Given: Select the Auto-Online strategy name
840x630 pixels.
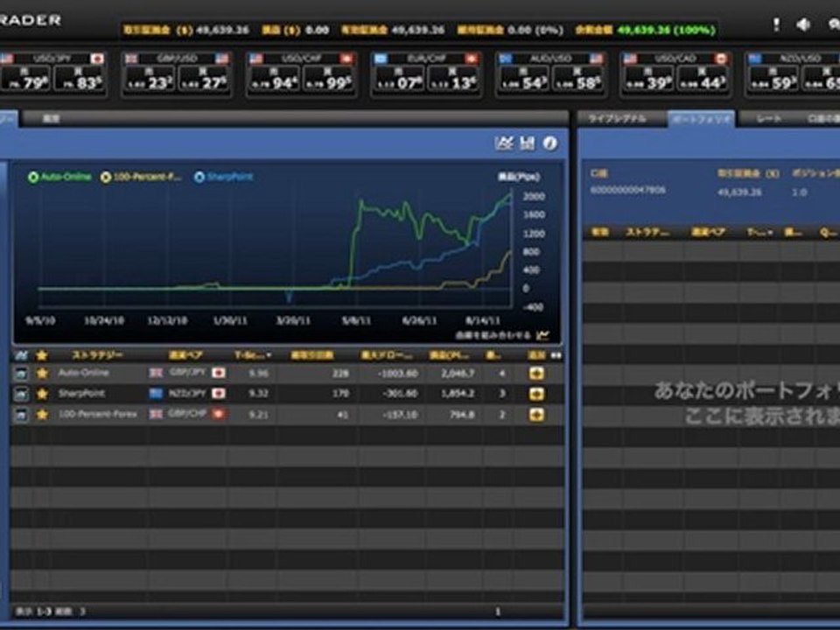Looking at the screenshot, I should click(x=84, y=373).
